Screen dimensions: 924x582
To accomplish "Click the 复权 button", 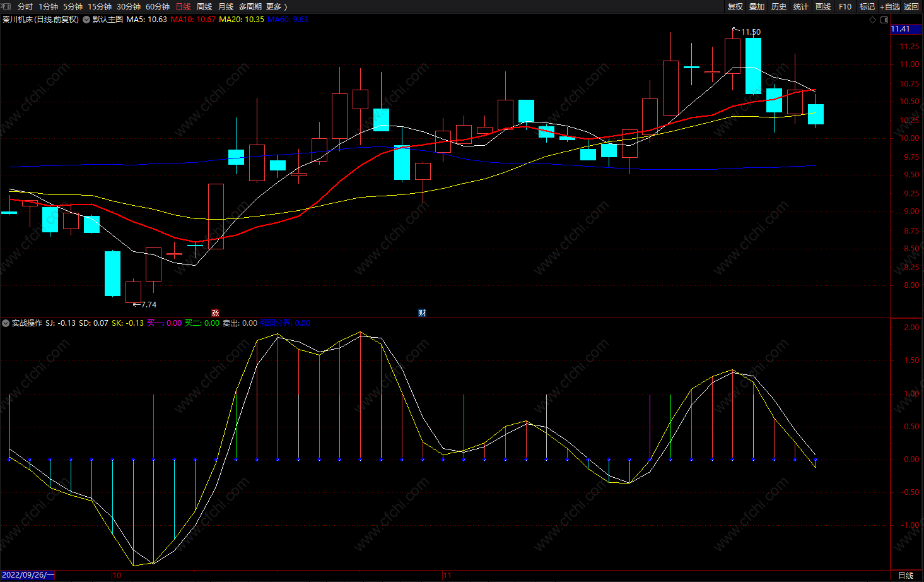I will 735,7.
